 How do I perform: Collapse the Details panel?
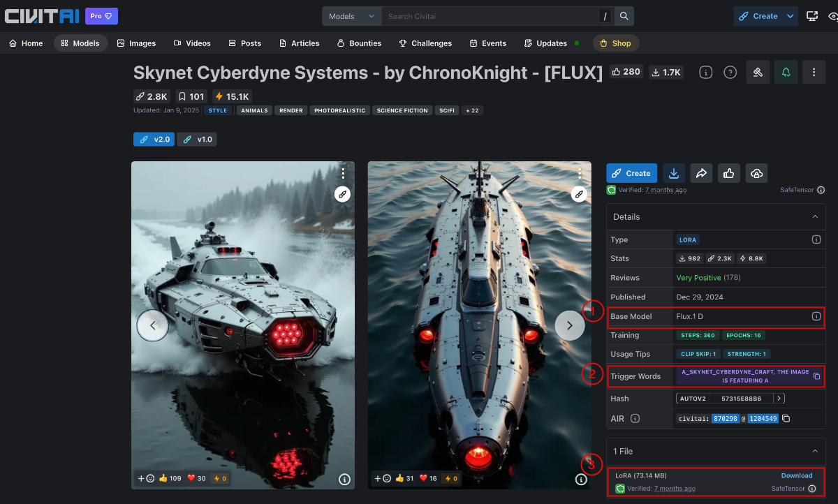pos(814,217)
